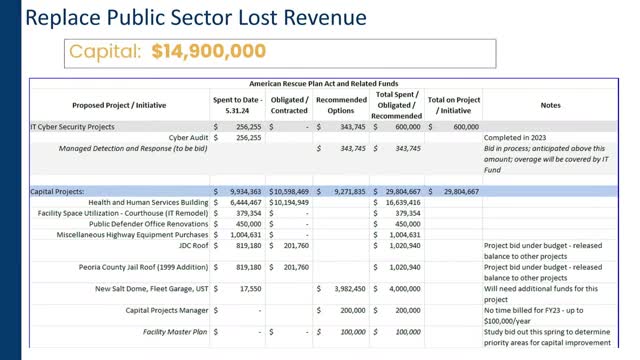640x360 pixels.
Task: Select the 'Completed in 2023' note
Action: click(x=515, y=138)
